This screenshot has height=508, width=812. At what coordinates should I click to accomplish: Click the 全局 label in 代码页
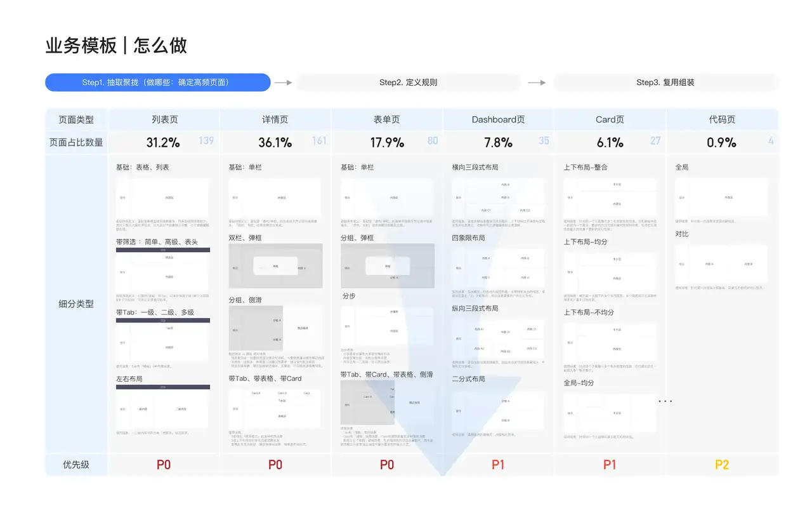point(681,167)
